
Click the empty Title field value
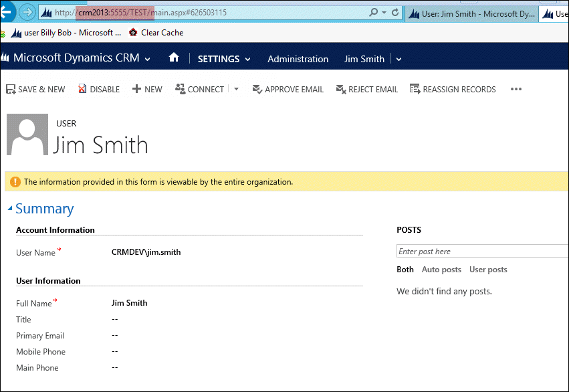pyautogui.click(x=115, y=319)
